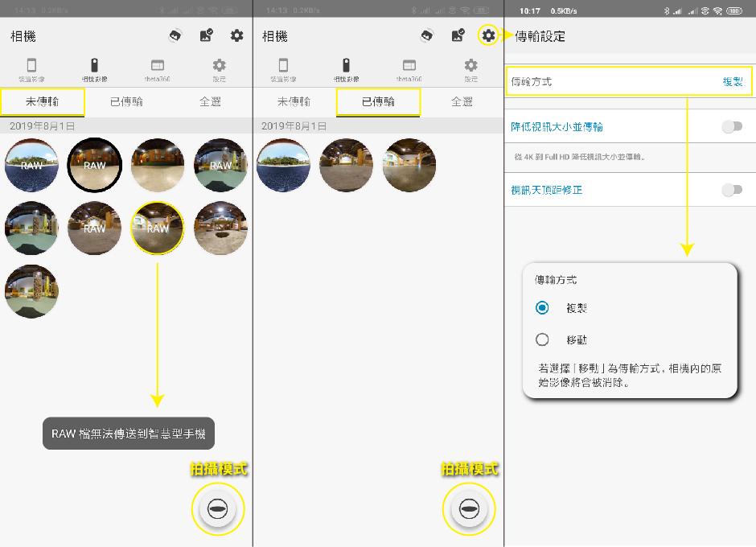This screenshot has width=756, height=547.
Task: Open 裝置影像 phone icon on left screen
Action: (x=32, y=70)
